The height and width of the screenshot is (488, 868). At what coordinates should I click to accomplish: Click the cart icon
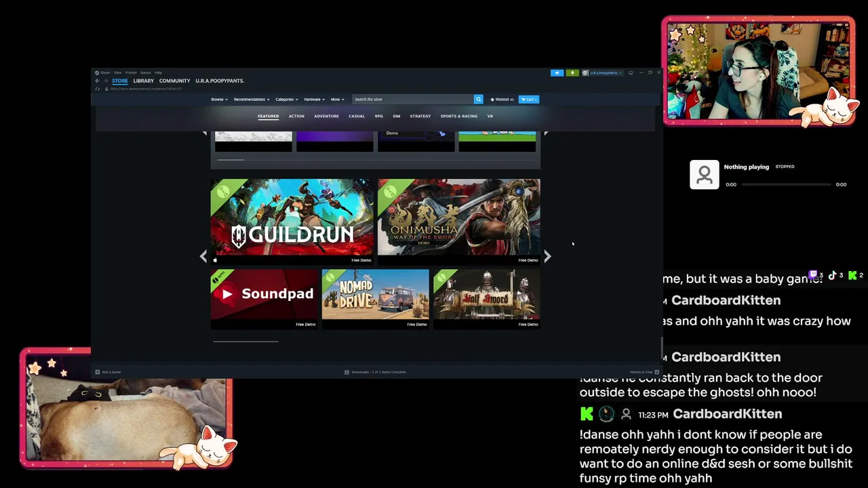[x=524, y=100]
